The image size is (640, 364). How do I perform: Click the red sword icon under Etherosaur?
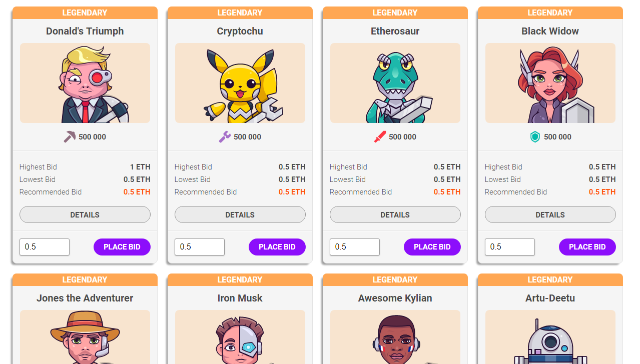coord(380,136)
